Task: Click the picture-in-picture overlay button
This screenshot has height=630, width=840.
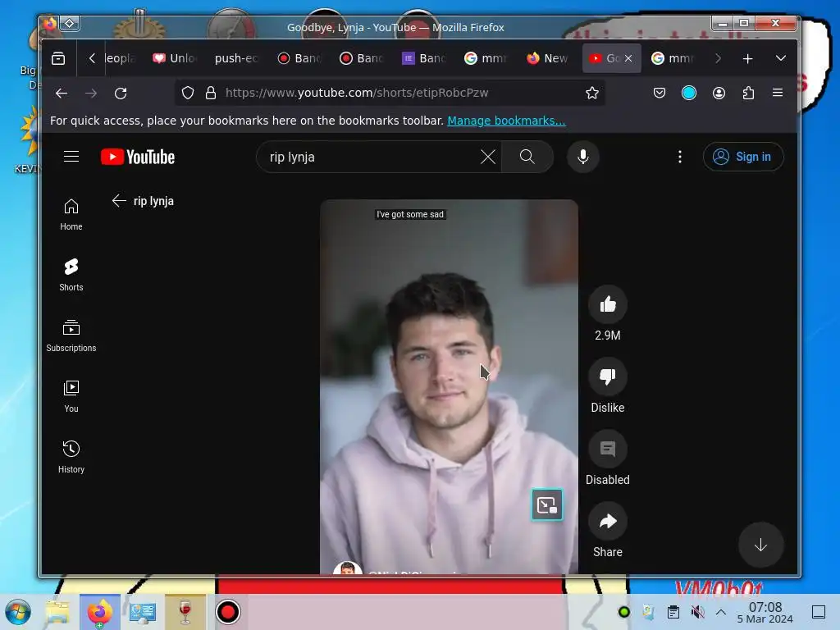Action: tap(547, 504)
